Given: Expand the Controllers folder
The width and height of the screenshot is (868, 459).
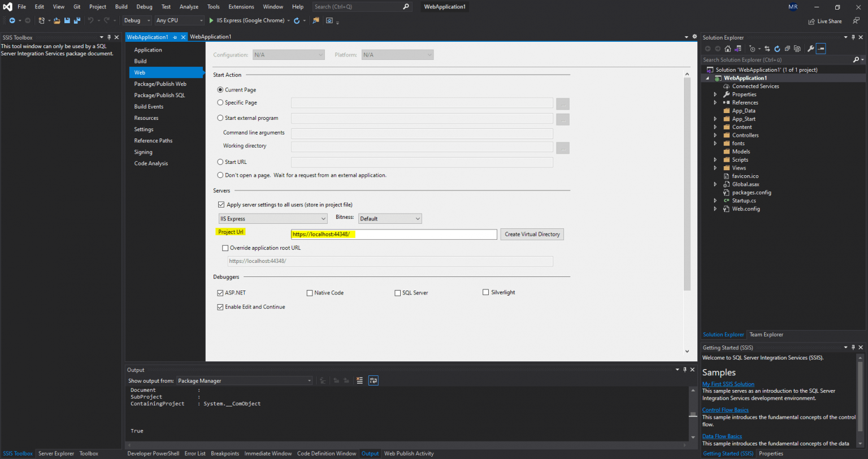Looking at the screenshot, I should (715, 135).
